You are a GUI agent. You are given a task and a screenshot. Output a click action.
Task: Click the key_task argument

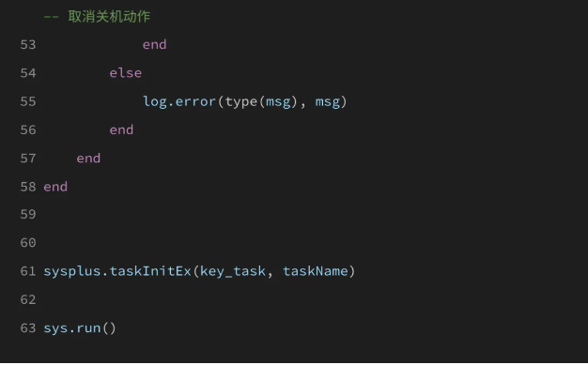(x=233, y=271)
